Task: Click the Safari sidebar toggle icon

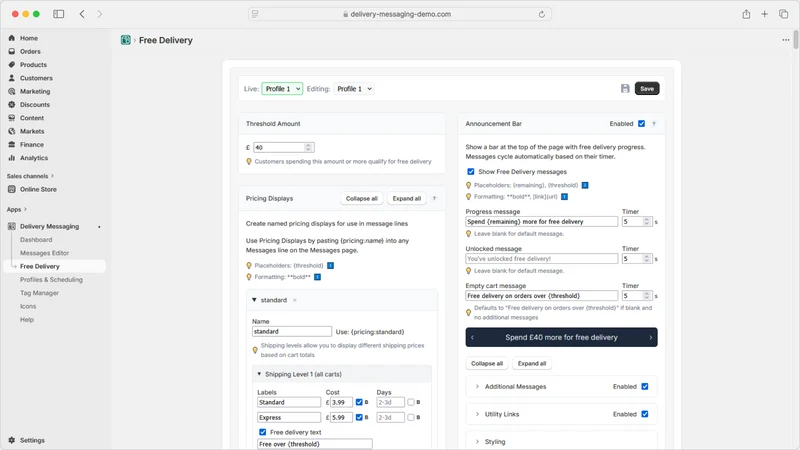Action: pyautogui.click(x=59, y=14)
